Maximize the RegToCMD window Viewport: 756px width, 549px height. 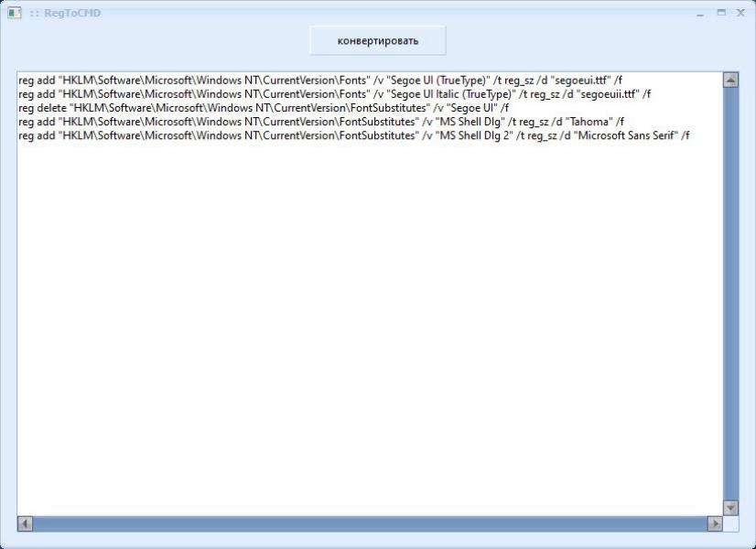[x=721, y=13]
